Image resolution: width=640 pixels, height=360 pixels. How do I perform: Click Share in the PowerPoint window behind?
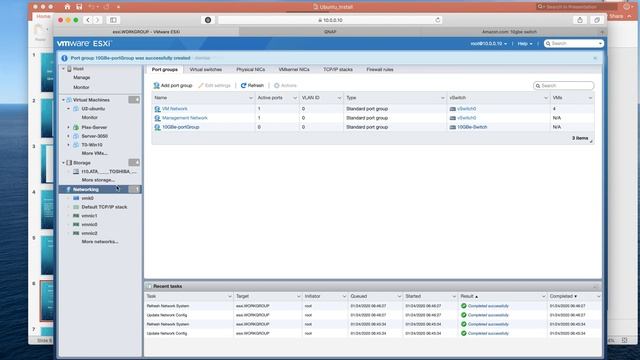pyautogui.click(x=616, y=16)
